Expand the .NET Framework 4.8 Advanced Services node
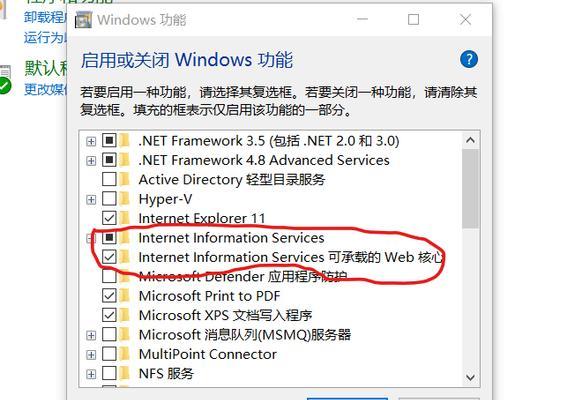Screen dimensions: 582x400 point(91,161)
